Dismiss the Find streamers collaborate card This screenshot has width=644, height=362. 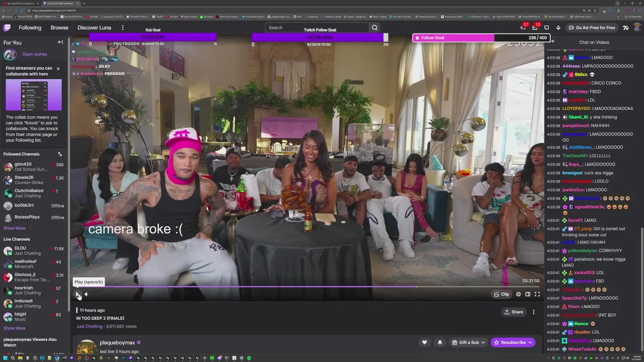point(58,68)
